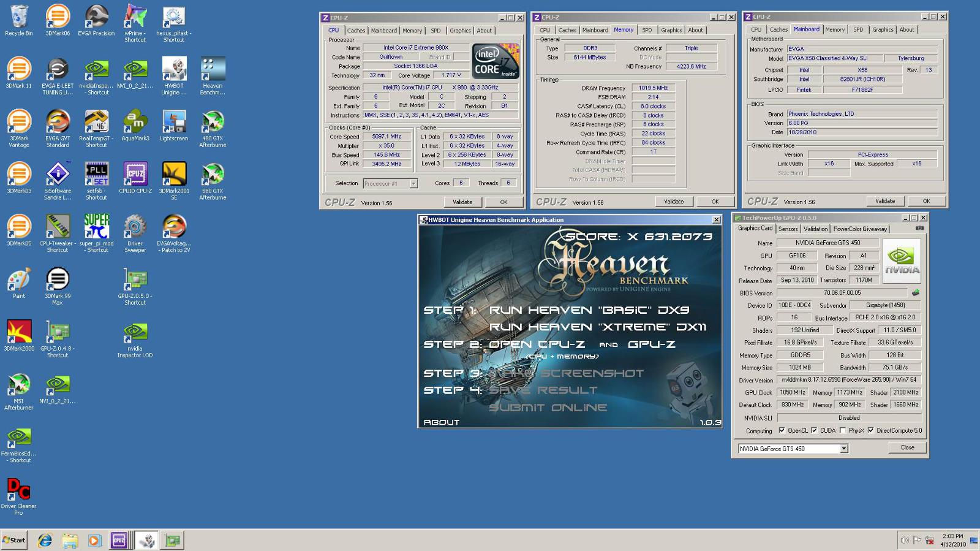This screenshot has width=980, height=551.
Task: Open the About tab in the first CPU-Z window
Action: pyautogui.click(x=484, y=30)
